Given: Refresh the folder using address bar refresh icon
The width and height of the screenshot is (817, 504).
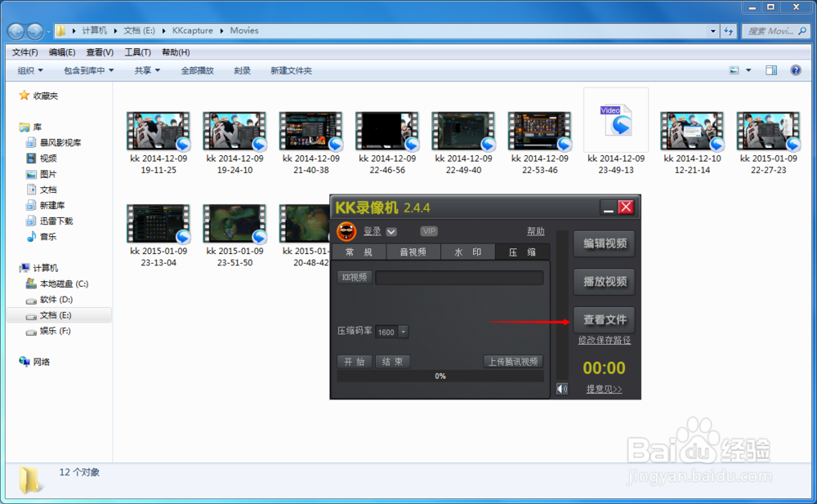Looking at the screenshot, I should (729, 31).
